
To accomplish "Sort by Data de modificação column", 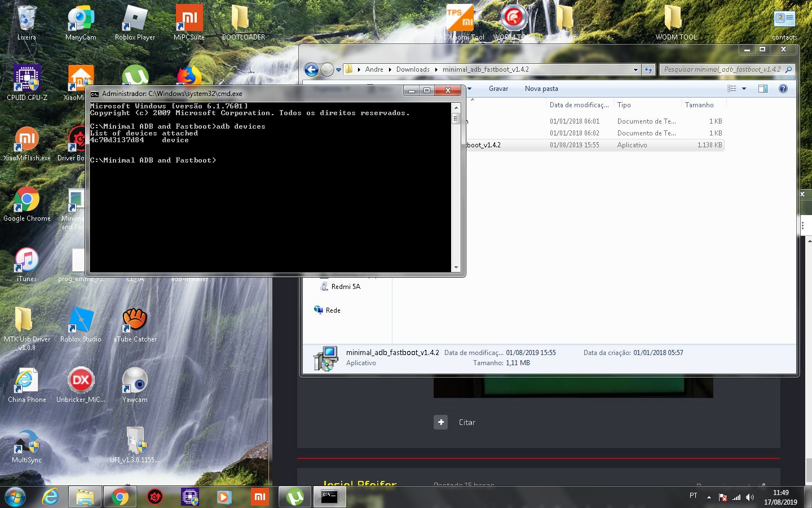I will click(579, 105).
